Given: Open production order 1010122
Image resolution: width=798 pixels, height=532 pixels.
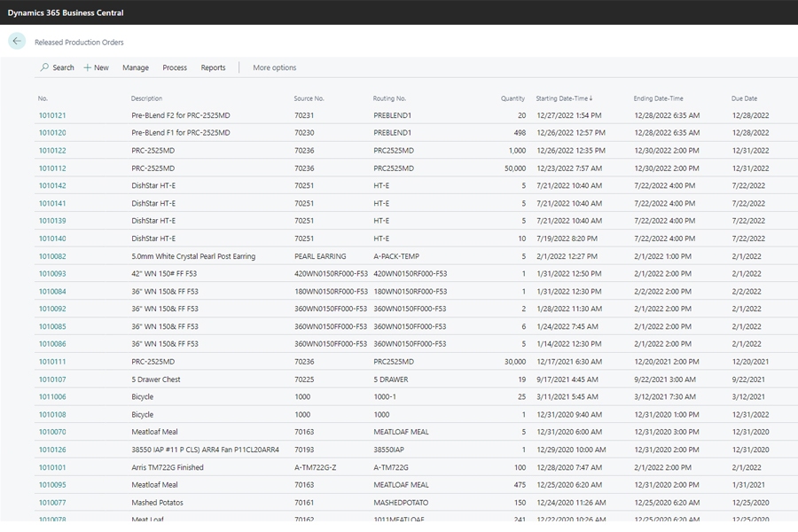Looking at the screenshot, I should point(52,151).
